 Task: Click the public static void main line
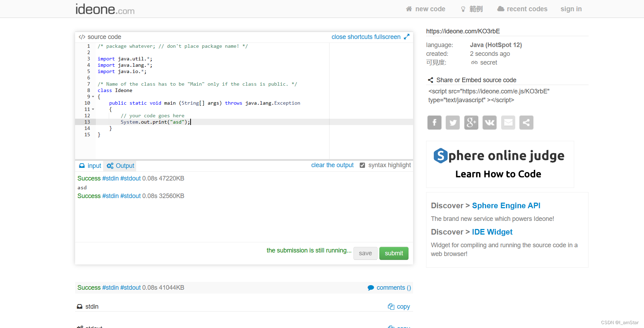tap(205, 103)
